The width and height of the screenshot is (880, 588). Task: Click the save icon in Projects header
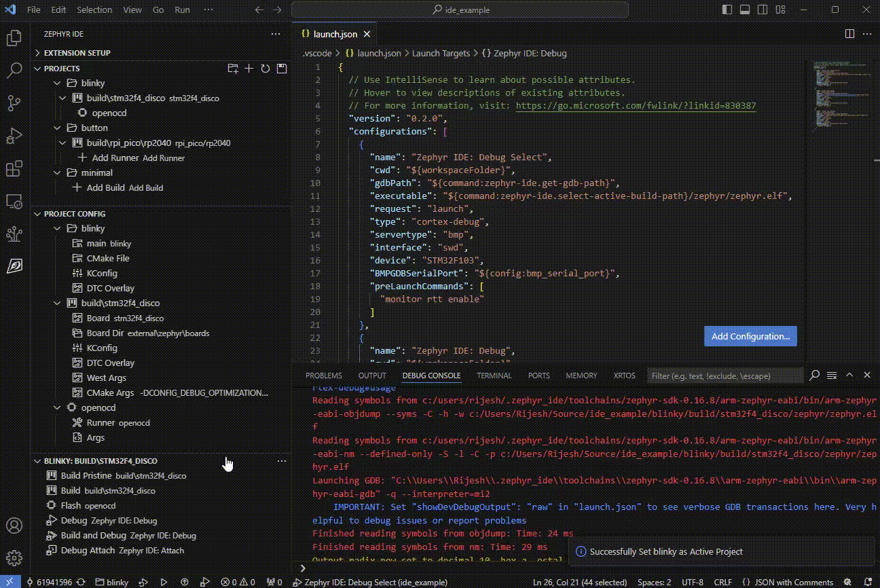[282, 69]
